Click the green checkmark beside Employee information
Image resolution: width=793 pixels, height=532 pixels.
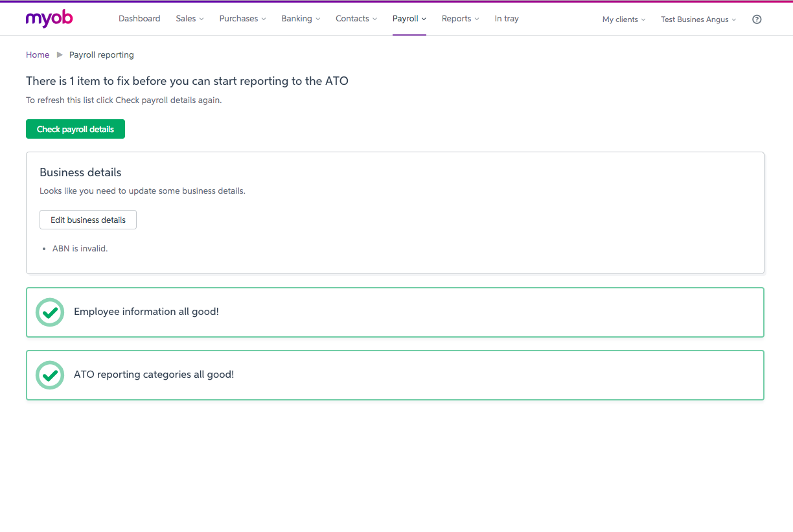tap(50, 312)
